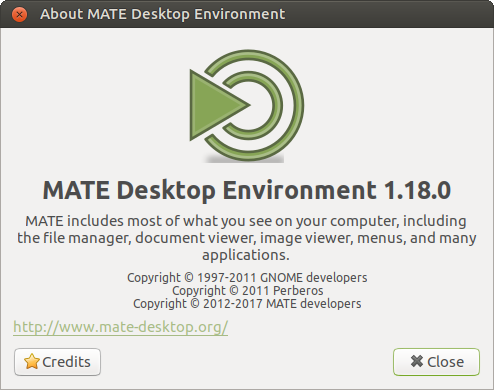Open the mate-desktop.org website link
The height and width of the screenshot is (390, 494).
pos(121,327)
